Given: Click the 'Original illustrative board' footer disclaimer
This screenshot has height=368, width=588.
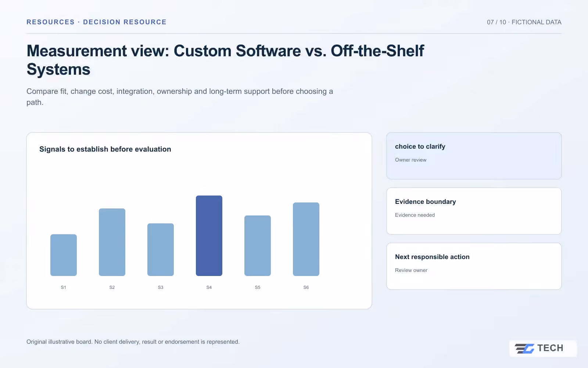Looking at the screenshot, I should point(133,342).
